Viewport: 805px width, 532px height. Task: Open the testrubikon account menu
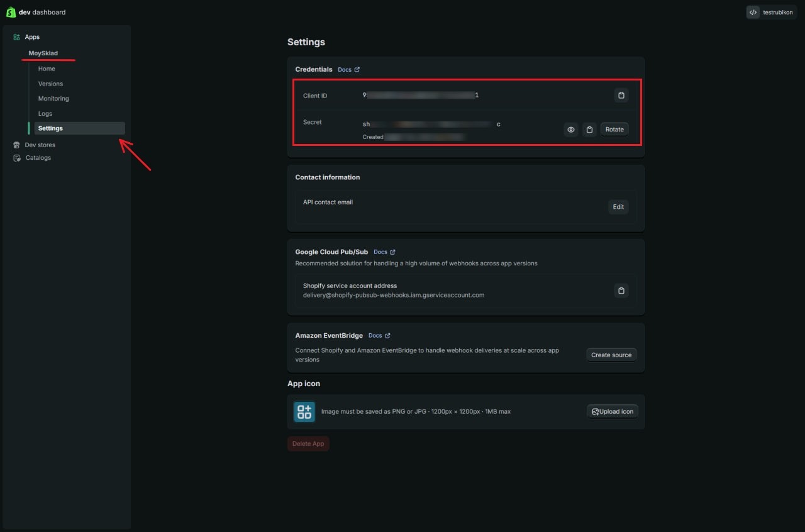[771, 12]
